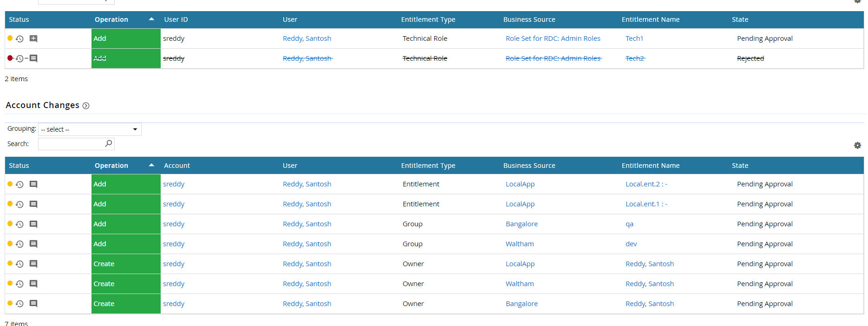Click the add comment icon for Tech1 row

33,38
